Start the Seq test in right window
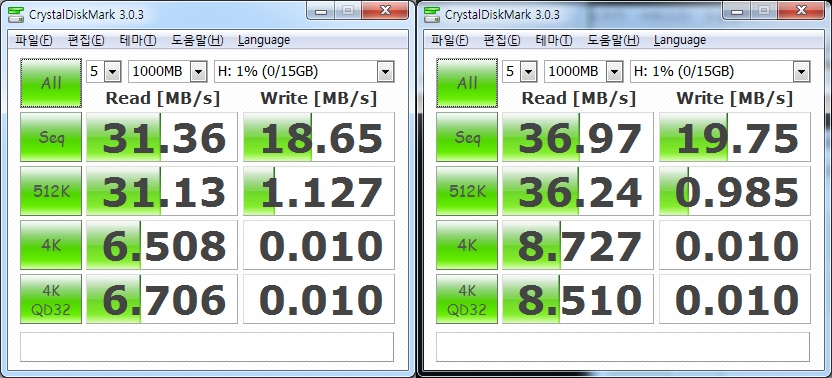Screen dimensions: 832x378 [x=467, y=137]
